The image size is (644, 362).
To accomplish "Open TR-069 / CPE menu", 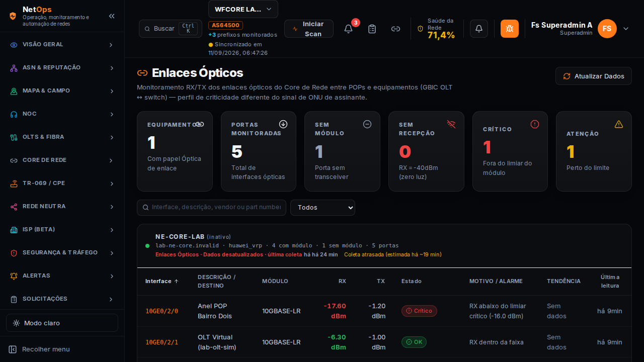I will (x=62, y=184).
